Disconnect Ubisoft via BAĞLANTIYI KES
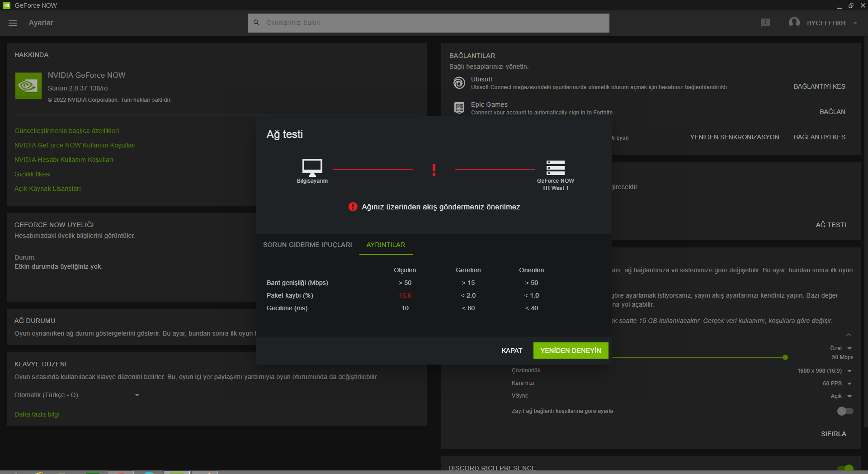Image resolution: width=868 pixels, height=474 pixels. 819,86
